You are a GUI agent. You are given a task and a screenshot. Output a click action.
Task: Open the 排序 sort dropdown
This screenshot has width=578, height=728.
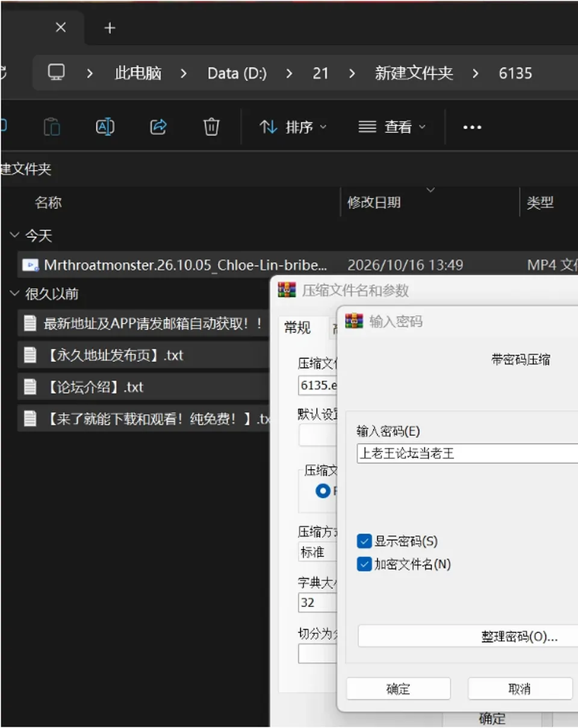pyautogui.click(x=293, y=127)
